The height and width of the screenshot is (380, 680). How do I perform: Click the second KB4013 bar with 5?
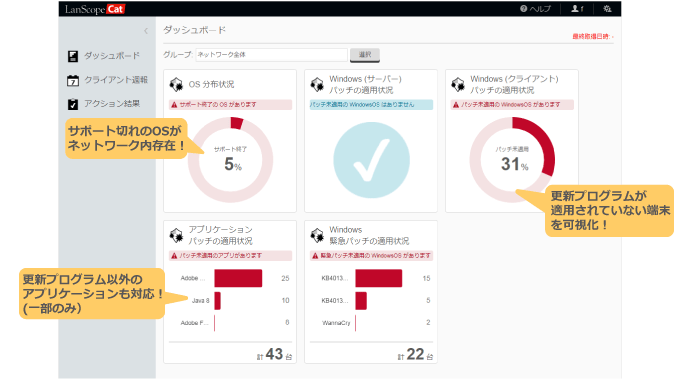[x=361, y=301]
